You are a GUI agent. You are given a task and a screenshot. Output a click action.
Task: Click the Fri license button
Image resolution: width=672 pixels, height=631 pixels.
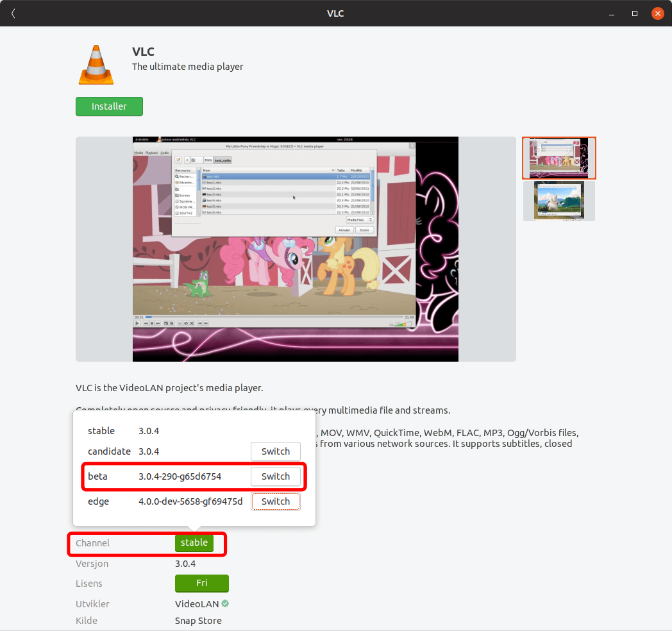pos(202,583)
